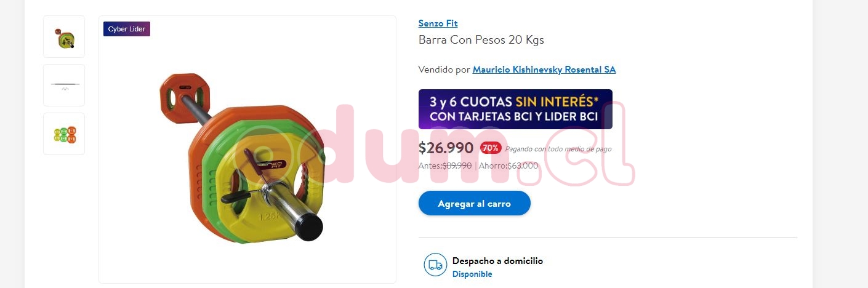This screenshot has width=868, height=288.
Task: Click the Antes $89.990 crossed price
Action: click(445, 166)
